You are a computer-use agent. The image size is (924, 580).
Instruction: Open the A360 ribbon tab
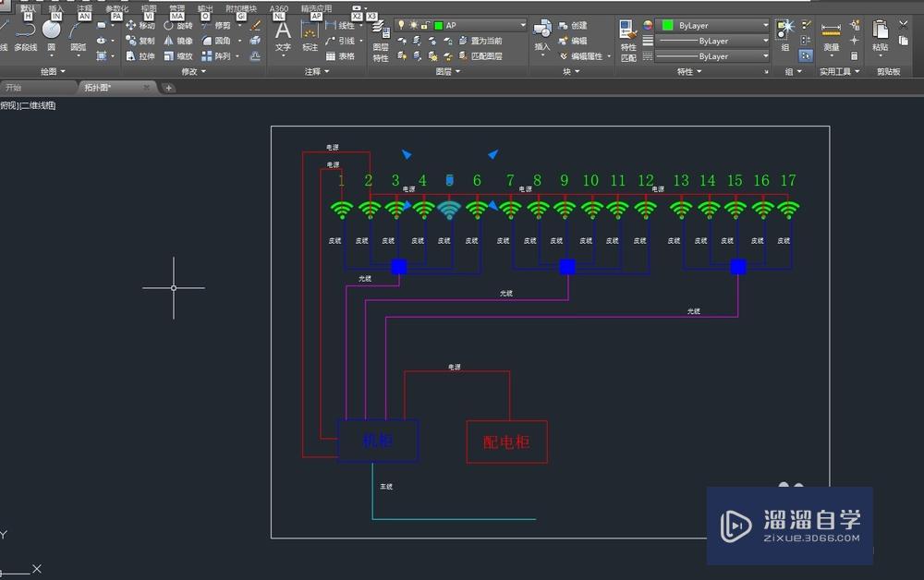point(278,8)
